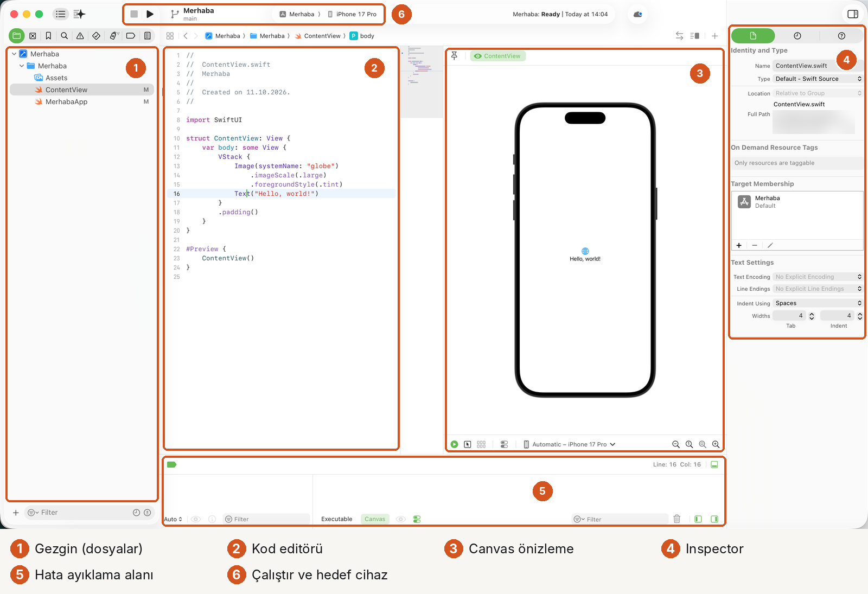
Task: Add target membership with plus button
Action: tap(739, 245)
